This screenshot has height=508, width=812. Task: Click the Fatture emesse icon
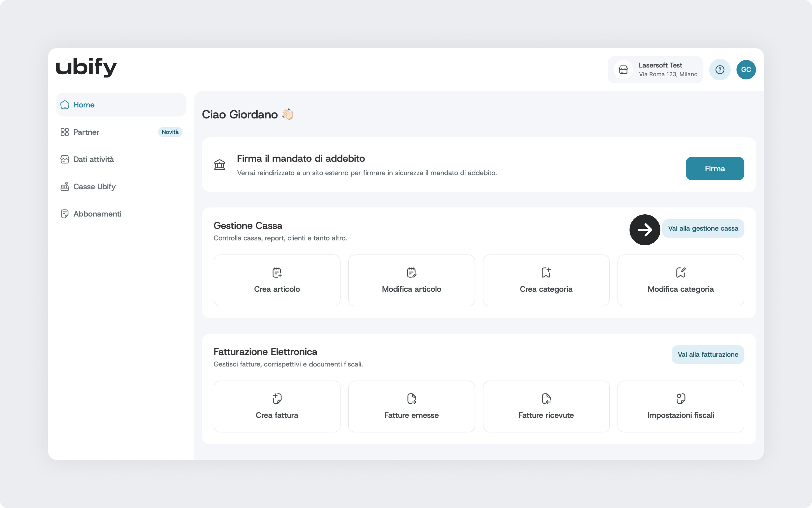pyautogui.click(x=411, y=398)
